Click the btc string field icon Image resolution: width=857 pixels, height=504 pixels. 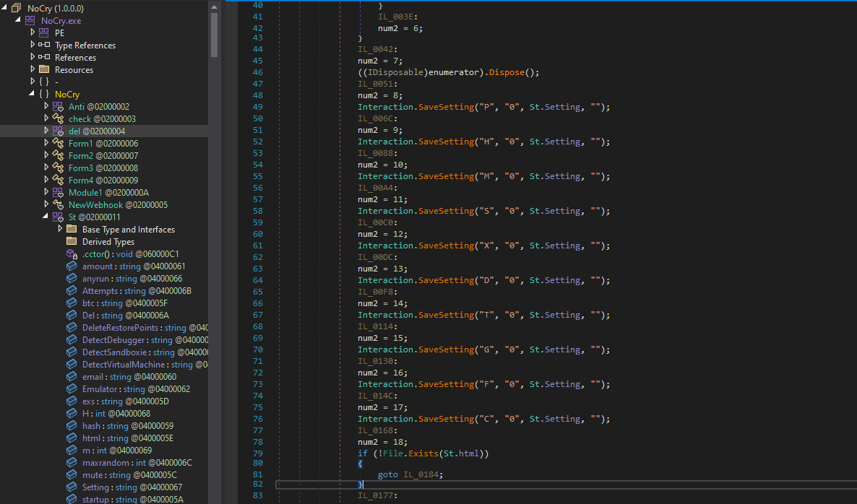72,303
